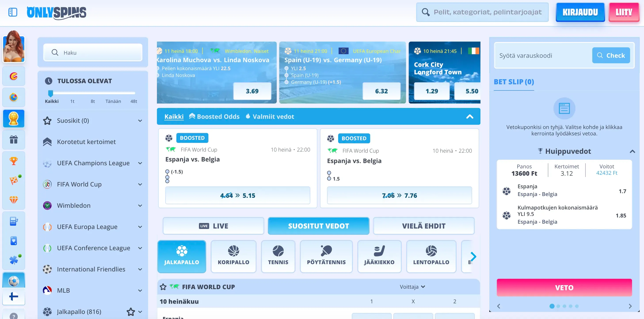Screen dimensions: 644x319
Task: Open the LIVE tab
Action: 213,226
